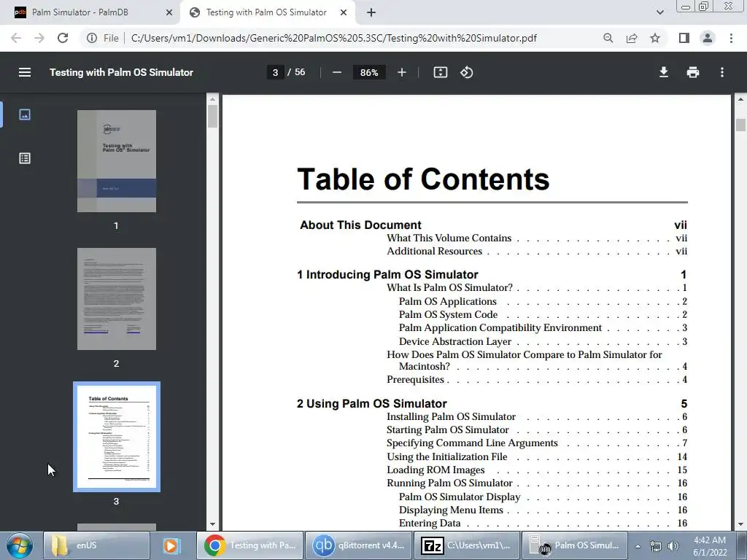
Task: Open the browser zoom magnifier icon
Action: [608, 38]
